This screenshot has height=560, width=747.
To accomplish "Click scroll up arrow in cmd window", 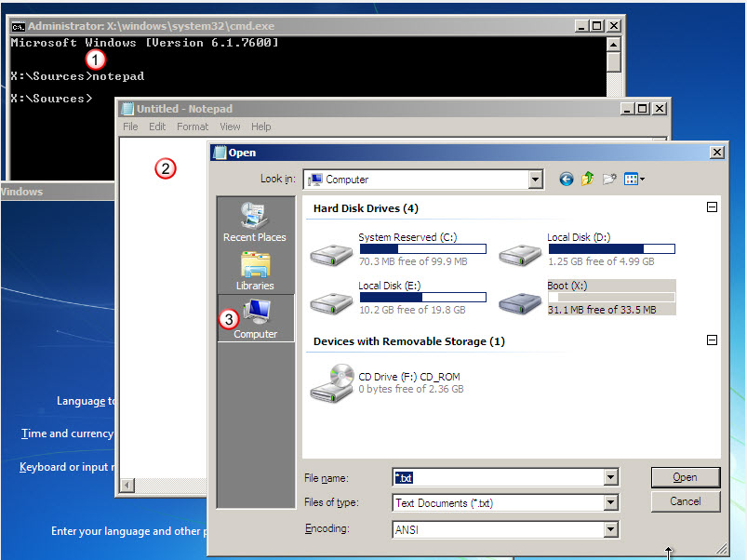I will tap(614, 45).
